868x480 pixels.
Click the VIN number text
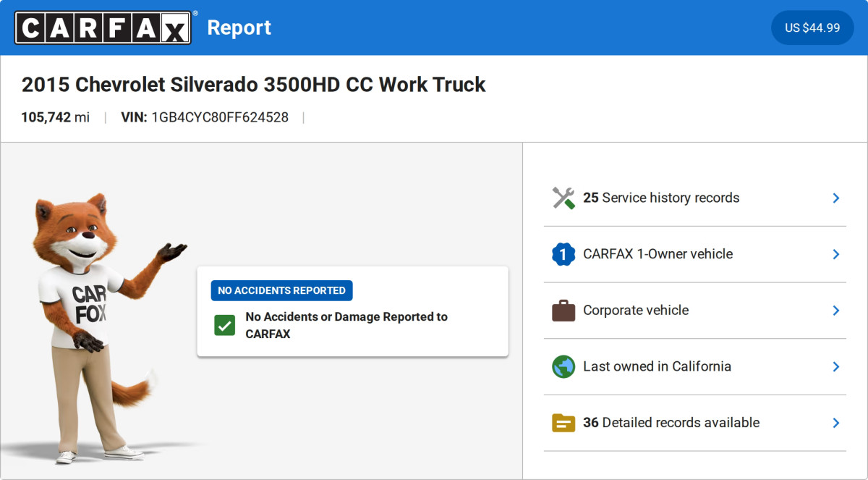[219, 117]
